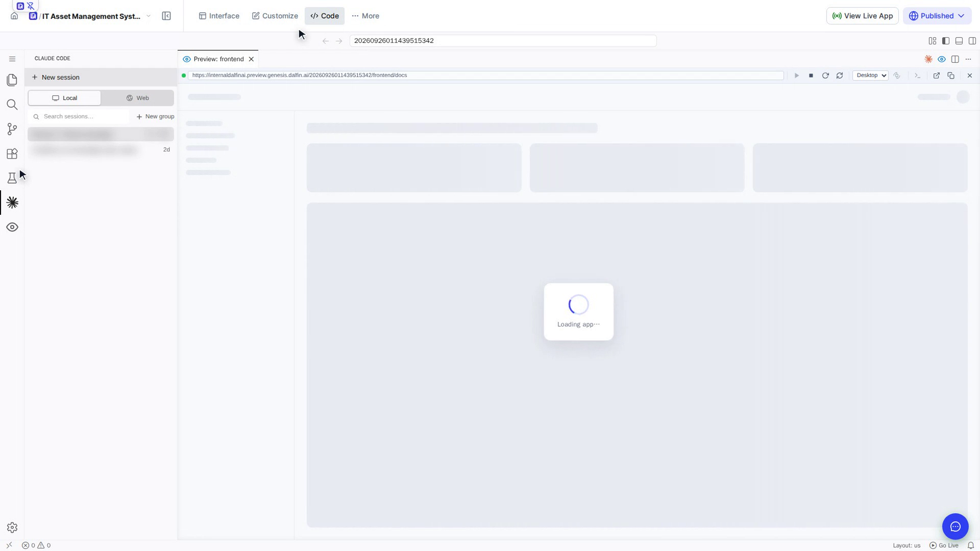
Task: Toggle the preview eye icon in sidebar
Action: point(12,227)
